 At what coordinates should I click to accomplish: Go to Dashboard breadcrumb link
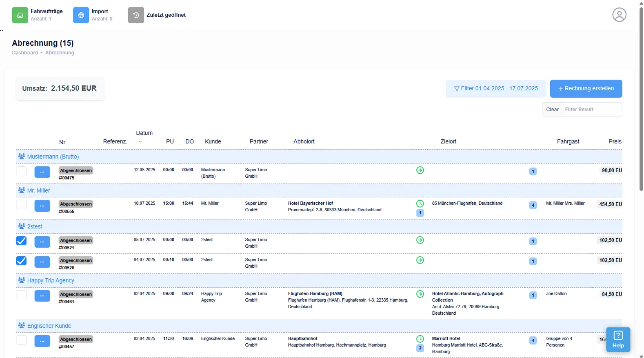[25, 53]
